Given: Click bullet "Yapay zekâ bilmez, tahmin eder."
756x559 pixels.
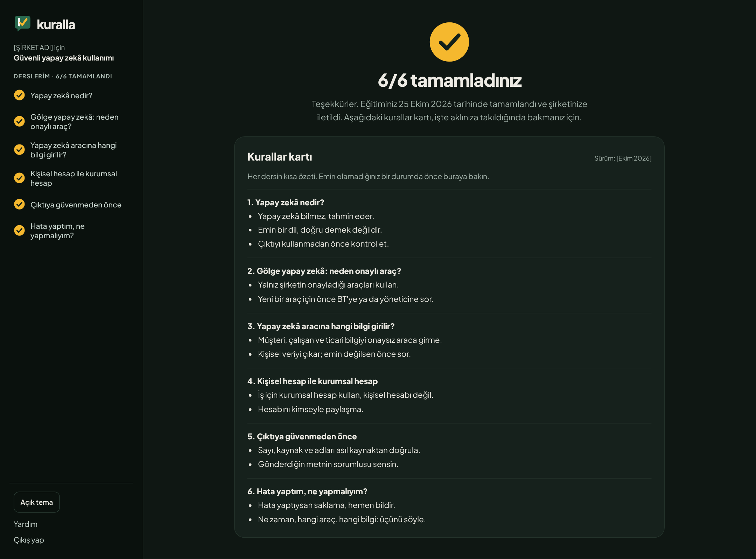Looking at the screenshot, I should 316,216.
